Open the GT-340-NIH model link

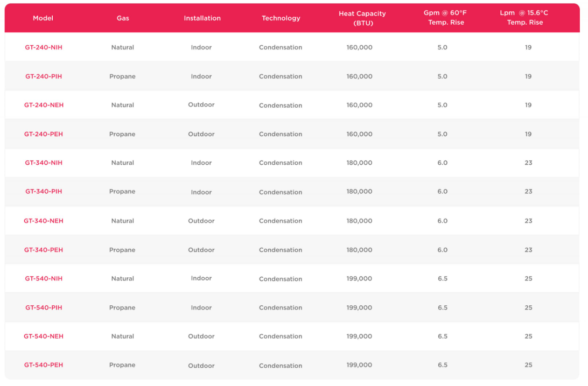tap(44, 163)
